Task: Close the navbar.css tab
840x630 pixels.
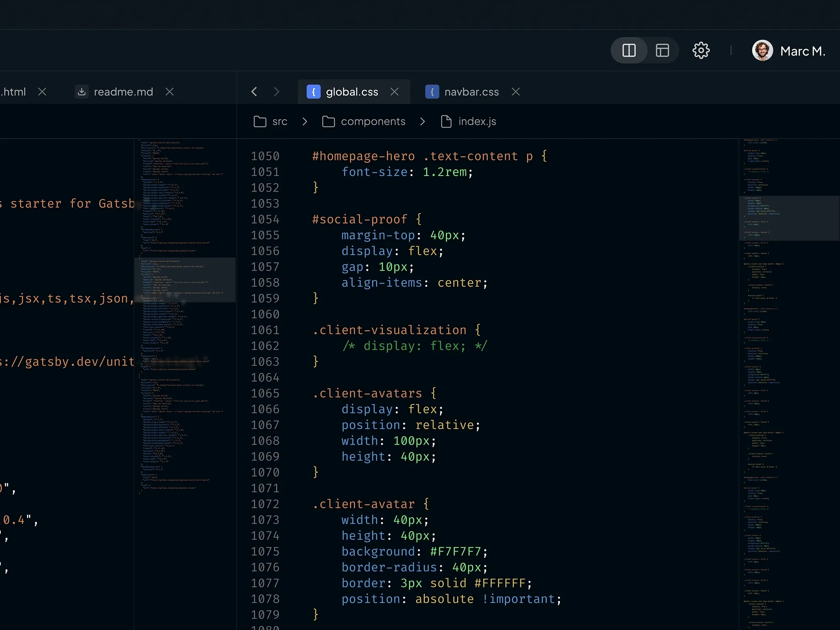Action: pyautogui.click(x=516, y=91)
